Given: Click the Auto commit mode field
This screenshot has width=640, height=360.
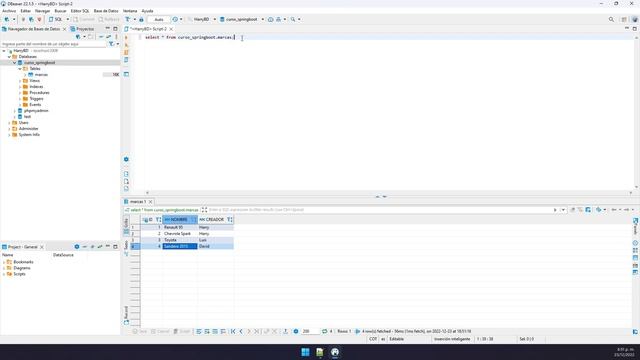Looking at the screenshot, I should coord(159,19).
